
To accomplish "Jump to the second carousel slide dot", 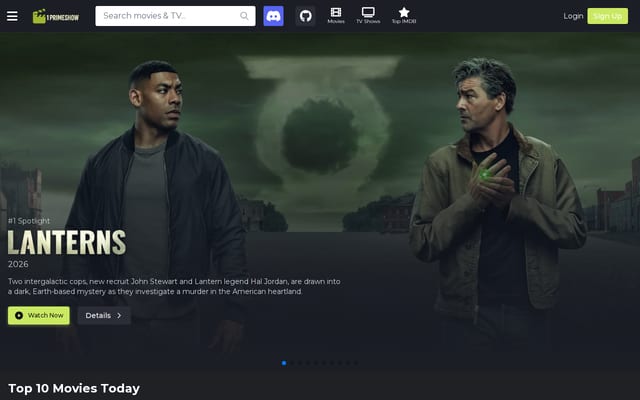I will 292,363.
